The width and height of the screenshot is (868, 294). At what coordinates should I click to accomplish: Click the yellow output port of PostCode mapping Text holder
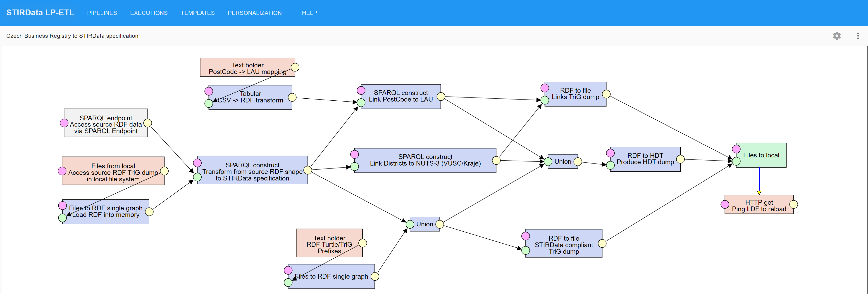[x=295, y=67]
